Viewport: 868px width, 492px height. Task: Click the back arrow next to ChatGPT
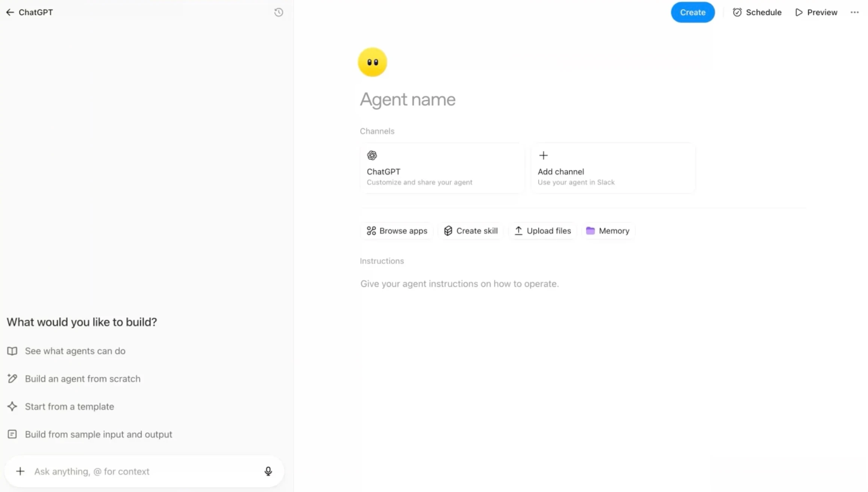[x=10, y=12]
